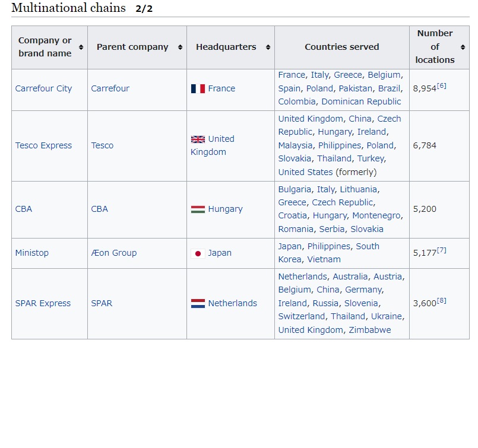Image resolution: width=478 pixels, height=448 pixels.
Task: Click the Æon Group parent company link
Action: point(113,253)
